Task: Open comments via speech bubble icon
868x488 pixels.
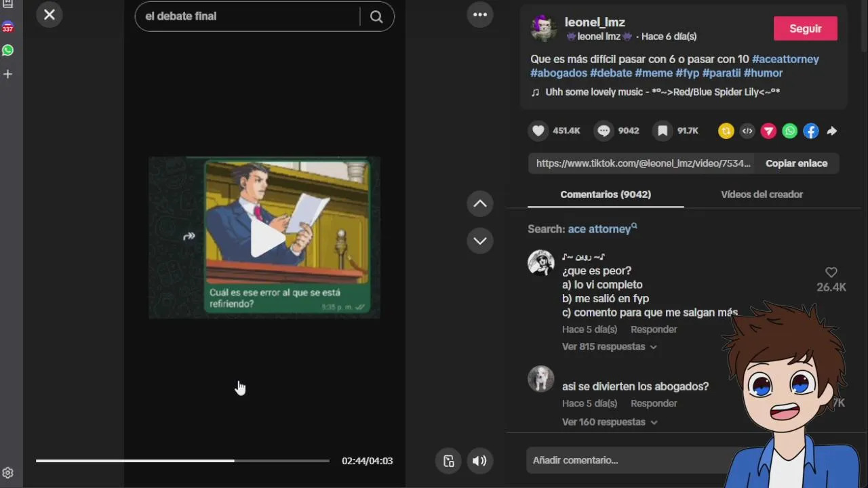Action: (604, 131)
